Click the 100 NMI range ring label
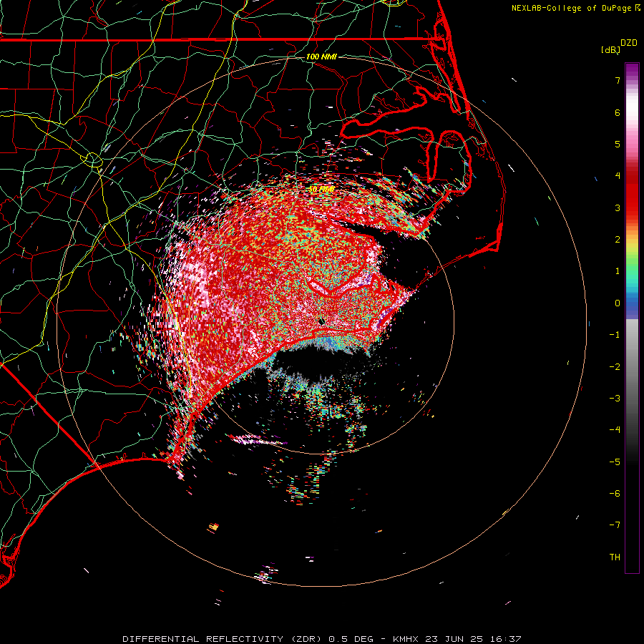 point(321,57)
